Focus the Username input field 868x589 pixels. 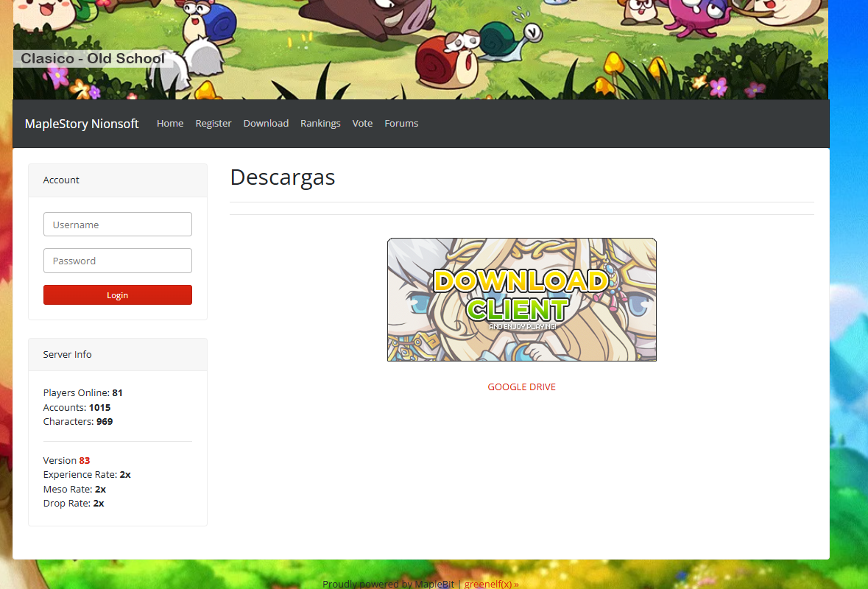coord(118,225)
